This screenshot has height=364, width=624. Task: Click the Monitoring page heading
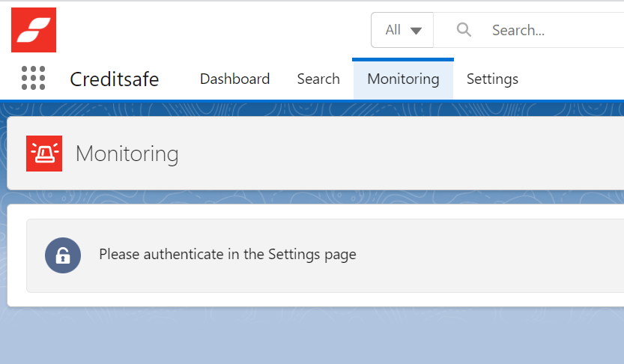(127, 154)
